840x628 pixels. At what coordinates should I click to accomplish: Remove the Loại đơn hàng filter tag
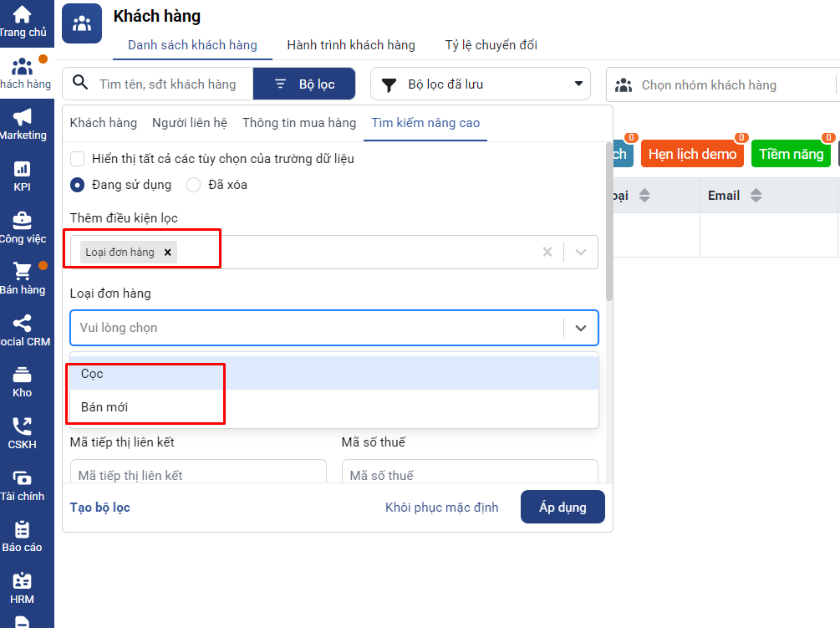tap(167, 253)
